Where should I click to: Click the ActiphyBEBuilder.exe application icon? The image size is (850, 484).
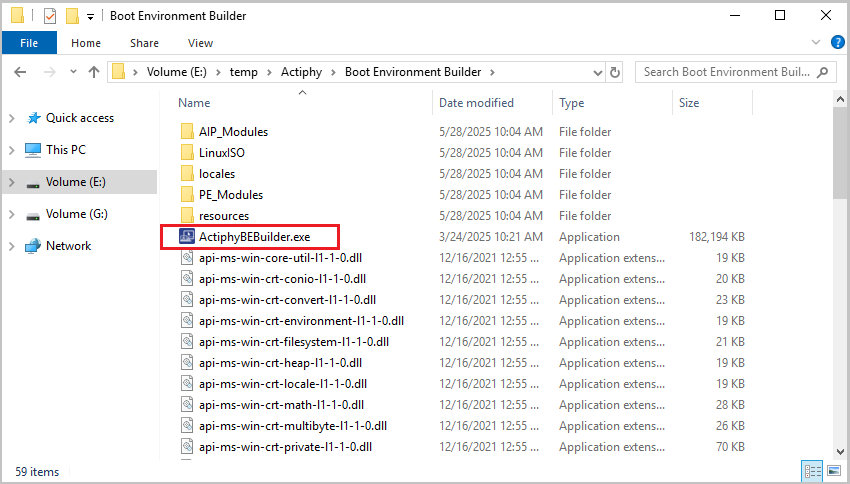pyautogui.click(x=187, y=237)
